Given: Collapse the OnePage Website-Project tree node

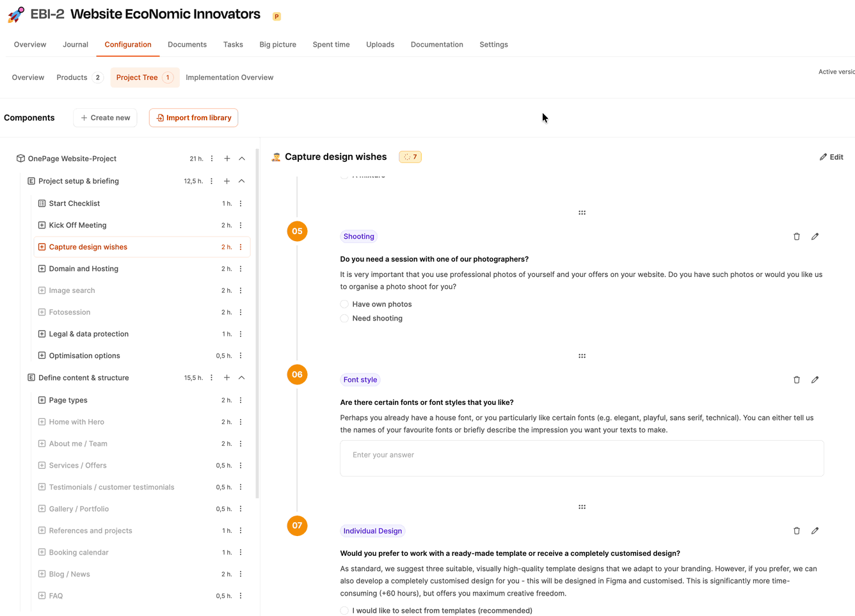Looking at the screenshot, I should pos(242,159).
